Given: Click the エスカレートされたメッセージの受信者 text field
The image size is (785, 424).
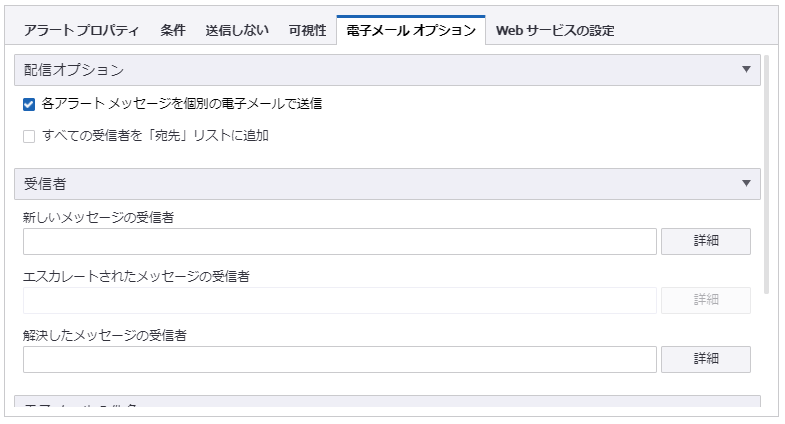Looking at the screenshot, I should click(339, 300).
